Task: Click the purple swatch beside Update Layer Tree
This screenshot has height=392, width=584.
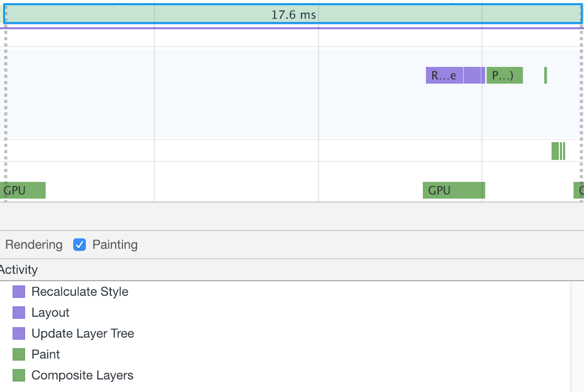Action: [x=19, y=333]
